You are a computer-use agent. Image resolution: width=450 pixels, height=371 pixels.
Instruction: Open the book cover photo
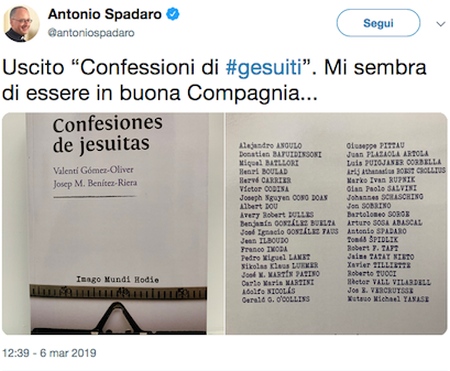[x=113, y=224]
